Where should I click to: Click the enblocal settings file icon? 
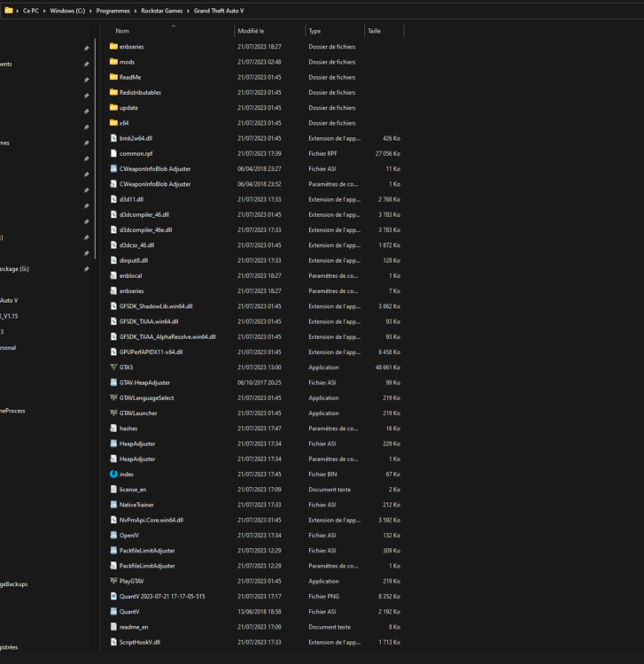coord(113,275)
